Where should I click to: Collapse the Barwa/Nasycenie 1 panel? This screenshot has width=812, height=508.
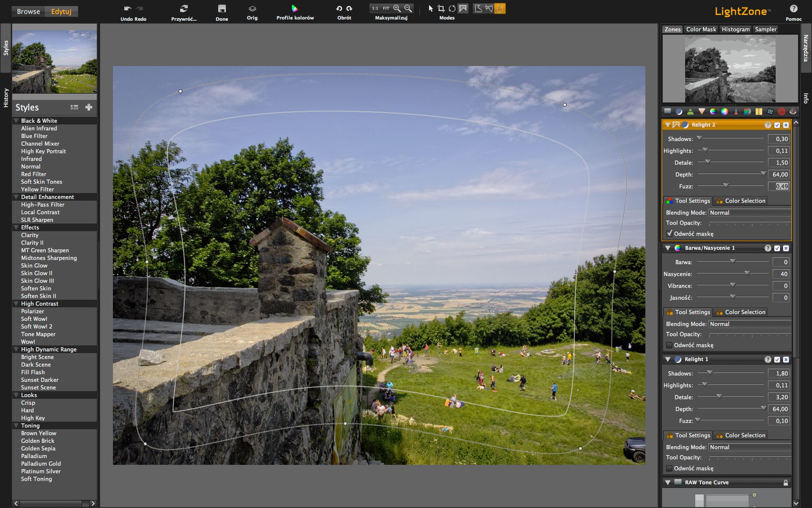(x=667, y=248)
